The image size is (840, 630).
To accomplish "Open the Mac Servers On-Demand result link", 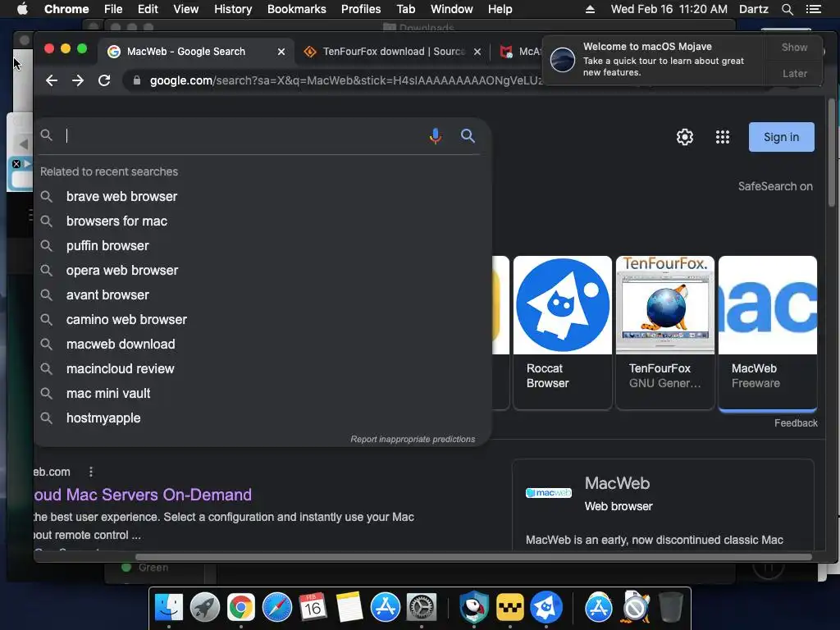I will pyautogui.click(x=143, y=495).
